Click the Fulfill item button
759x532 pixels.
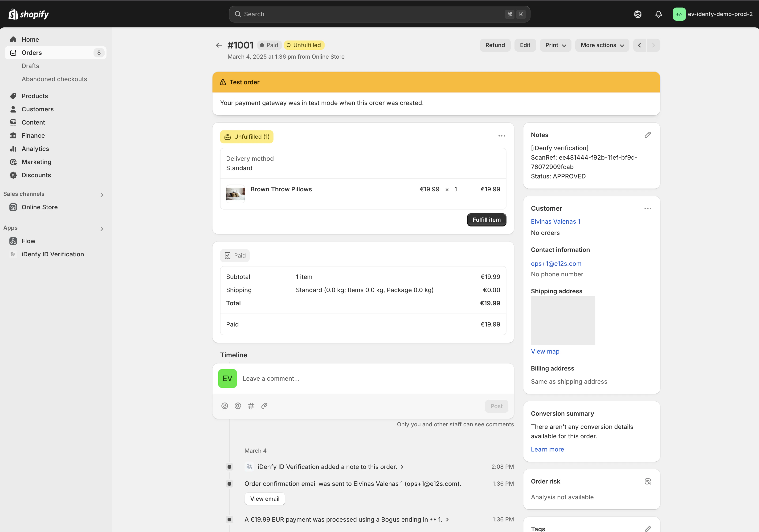(486, 220)
